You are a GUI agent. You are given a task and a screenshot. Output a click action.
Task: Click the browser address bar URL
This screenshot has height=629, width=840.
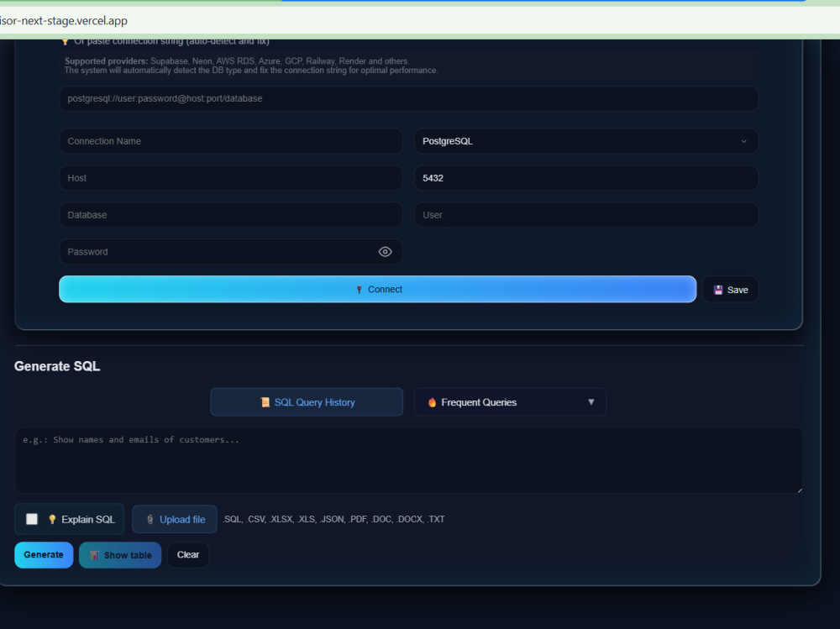(x=64, y=21)
